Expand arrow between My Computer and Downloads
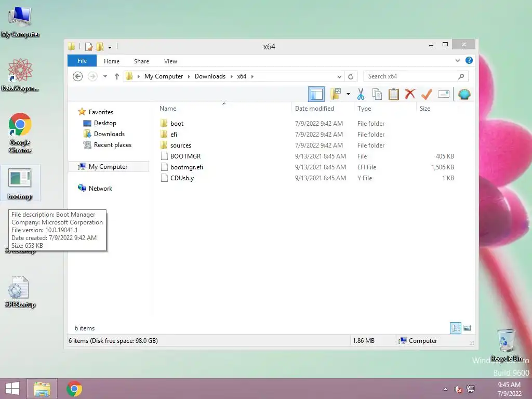Viewport: 532px width, 399px height. [189, 76]
